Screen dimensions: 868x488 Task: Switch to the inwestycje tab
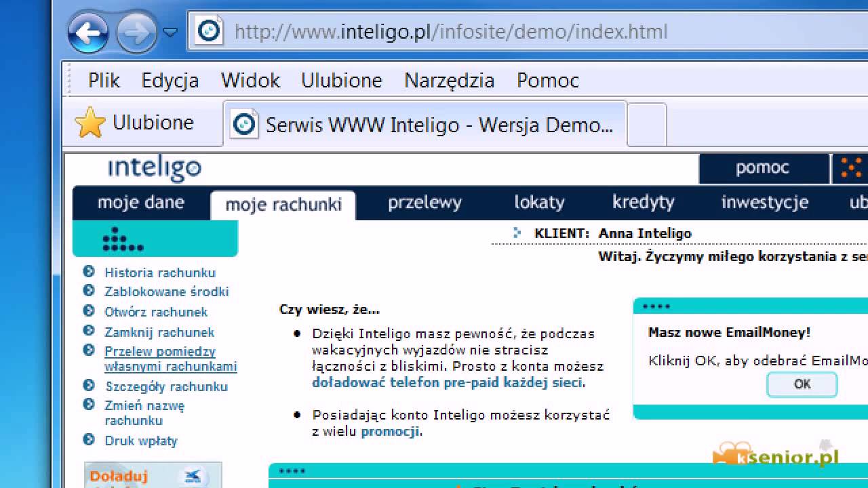765,202
